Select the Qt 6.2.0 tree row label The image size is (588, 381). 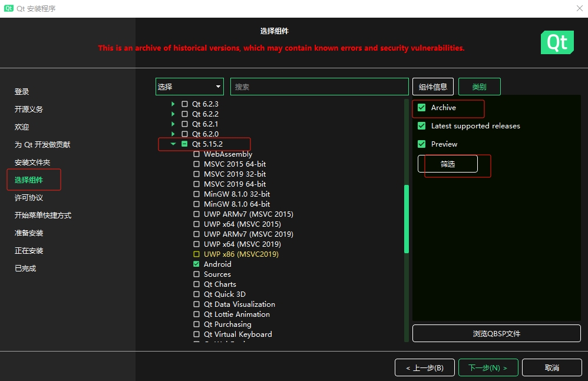point(205,134)
